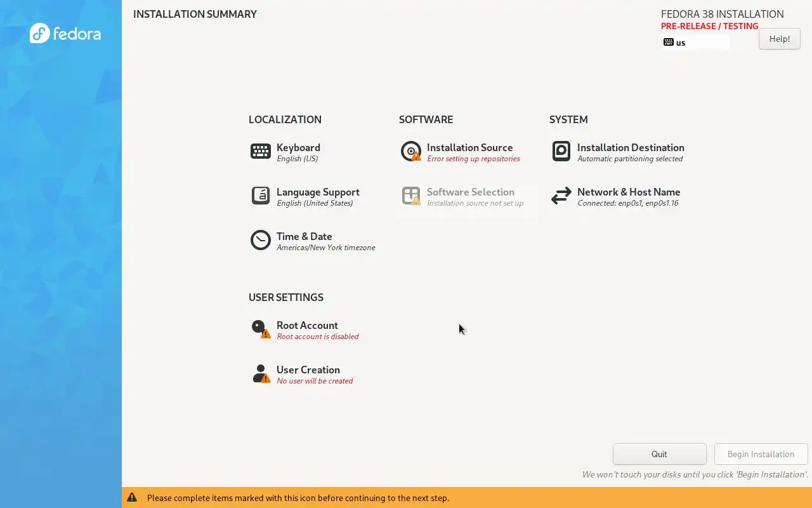Click the 'Please complete items marked' warning message
812x508 pixels.
298,498
